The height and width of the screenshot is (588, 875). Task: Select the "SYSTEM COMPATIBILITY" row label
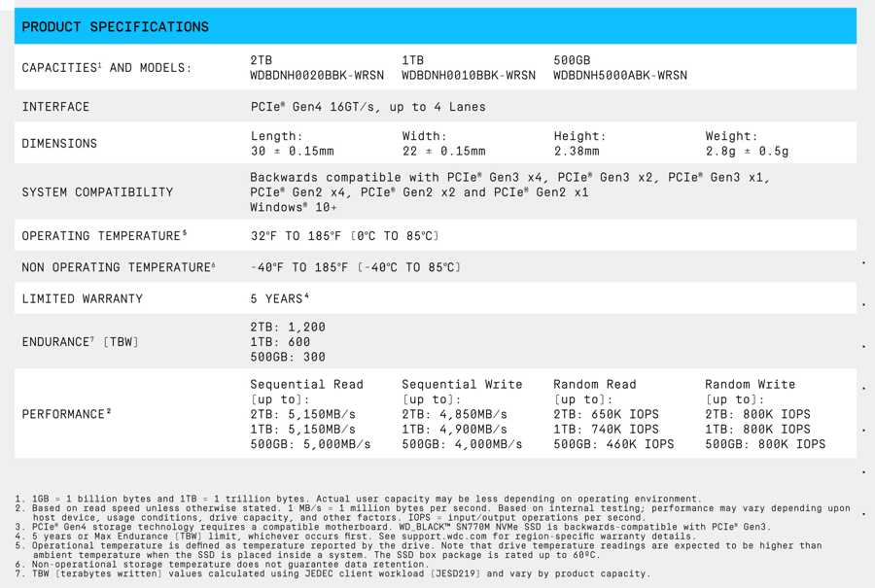click(97, 191)
